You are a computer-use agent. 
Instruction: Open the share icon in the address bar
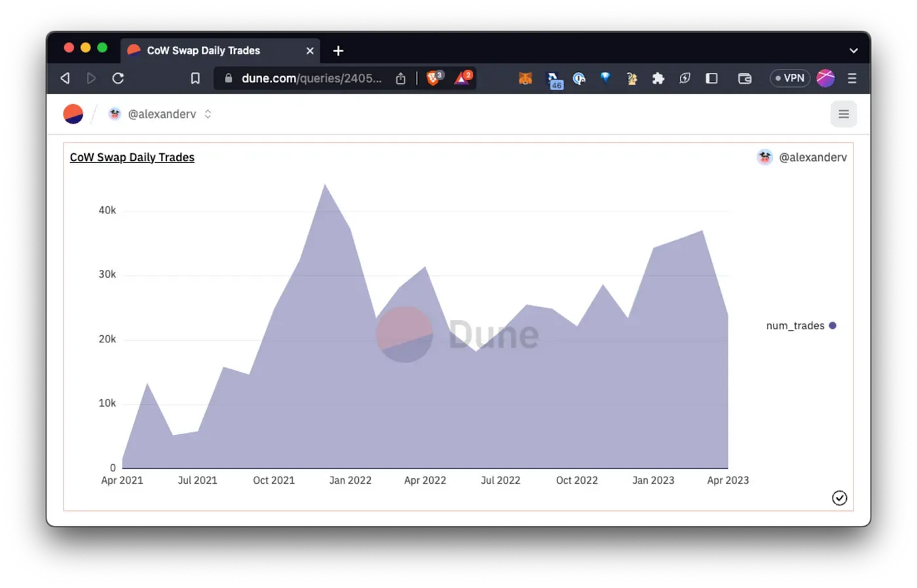point(400,78)
